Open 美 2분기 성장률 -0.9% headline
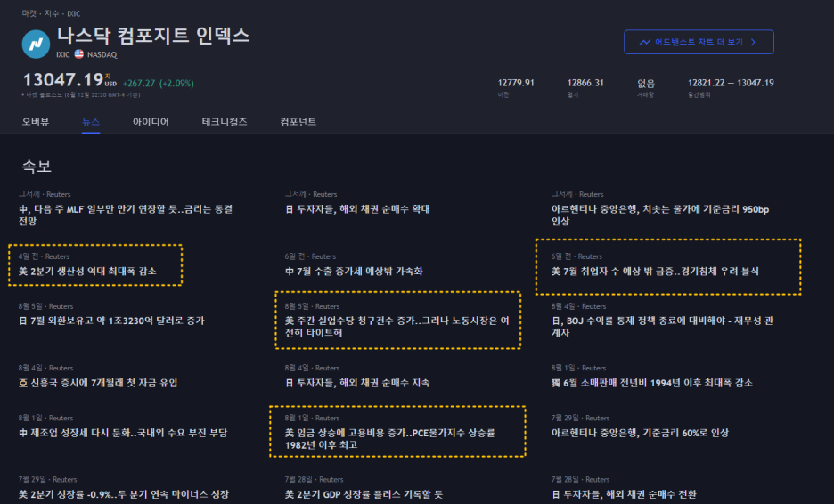This screenshot has width=834, height=504. (x=123, y=494)
